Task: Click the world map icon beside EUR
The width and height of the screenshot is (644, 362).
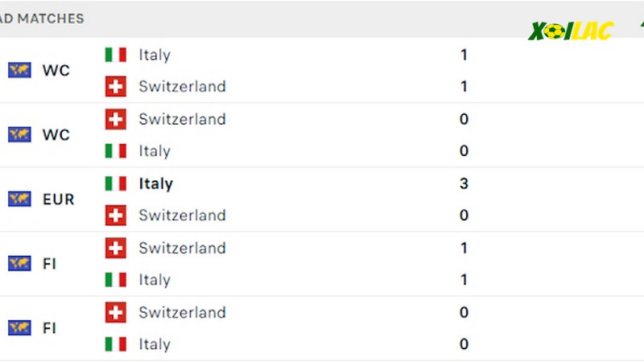Action: (19, 199)
